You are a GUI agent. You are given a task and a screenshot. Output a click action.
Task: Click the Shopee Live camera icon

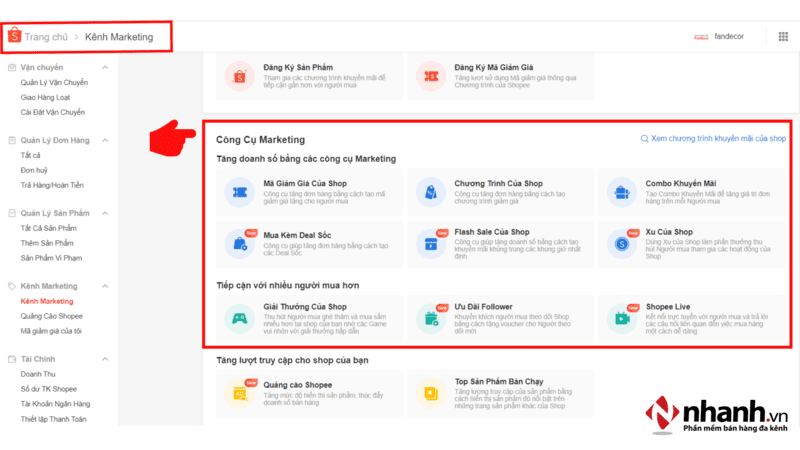tap(622, 318)
